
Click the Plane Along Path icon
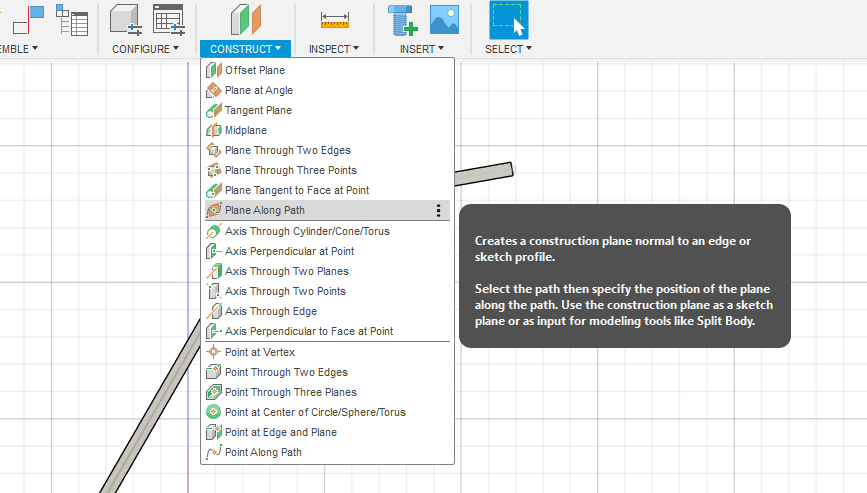tap(214, 210)
